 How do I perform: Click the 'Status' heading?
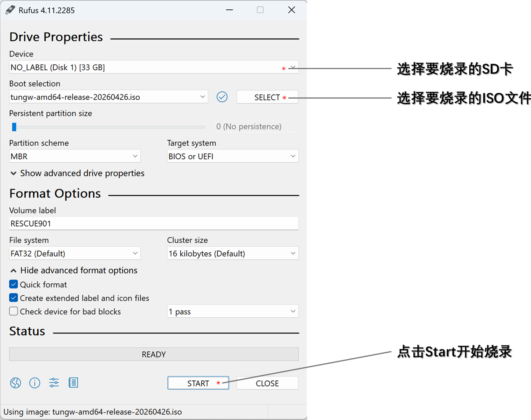27,331
